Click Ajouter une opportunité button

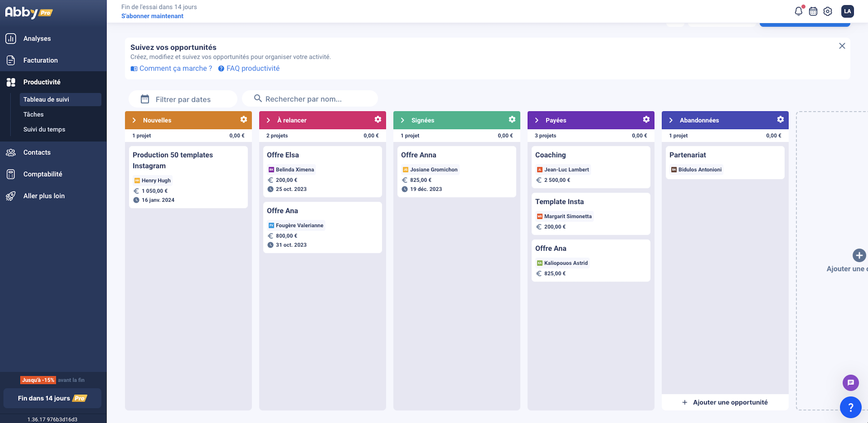(x=725, y=402)
